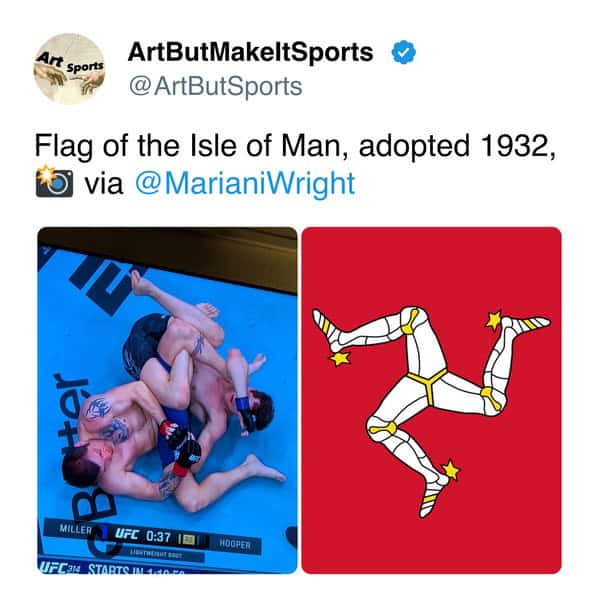The image size is (599, 611).
Task: Click the camera flash emoji in tweet
Action: pos(54,181)
